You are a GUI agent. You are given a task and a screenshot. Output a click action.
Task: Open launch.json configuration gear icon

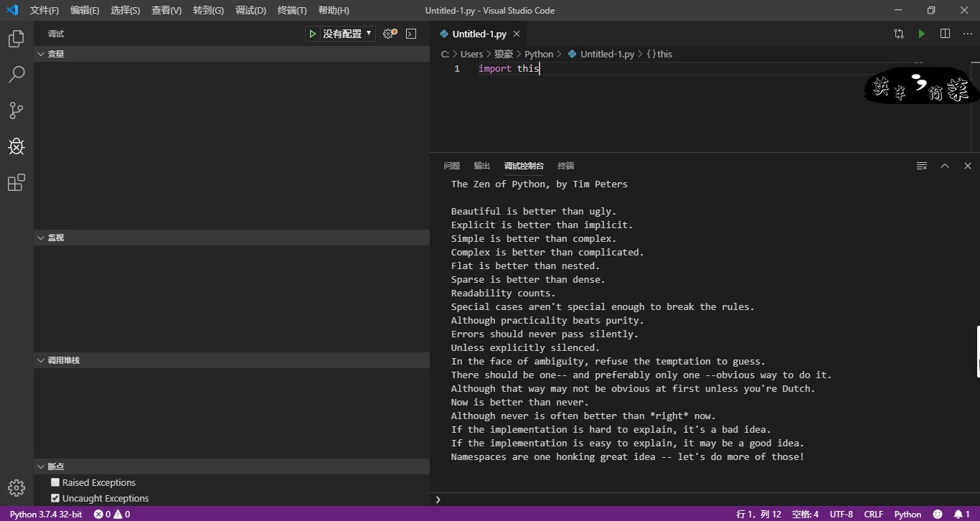coord(389,34)
